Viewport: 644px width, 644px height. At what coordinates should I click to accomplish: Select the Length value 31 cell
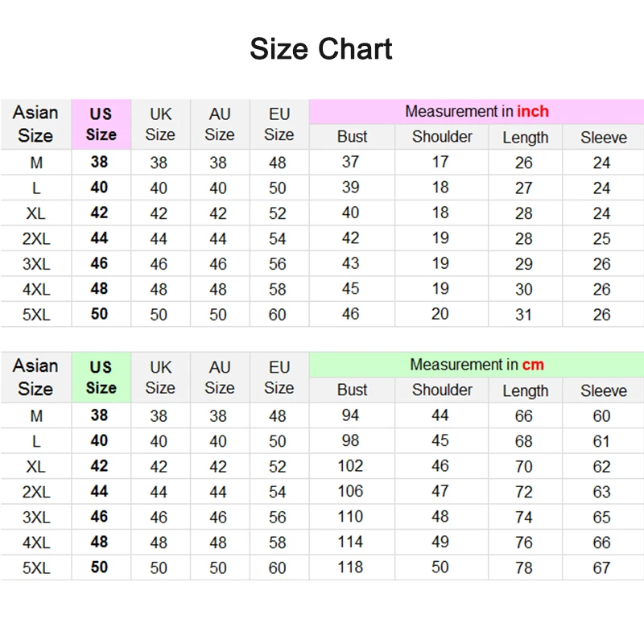click(x=526, y=315)
